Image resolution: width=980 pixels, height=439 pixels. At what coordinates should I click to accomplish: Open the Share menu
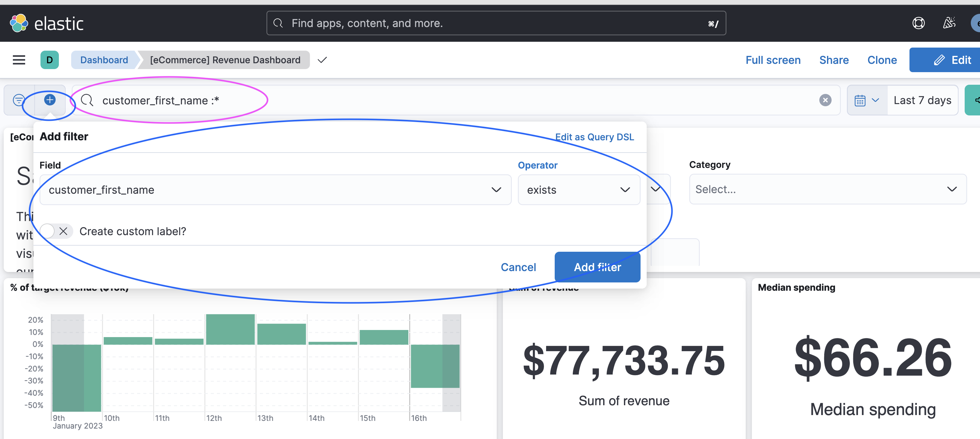click(x=833, y=60)
